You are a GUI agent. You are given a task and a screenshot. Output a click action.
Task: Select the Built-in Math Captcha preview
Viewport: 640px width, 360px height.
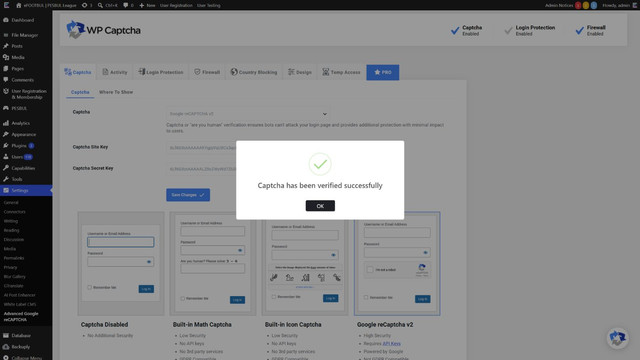click(213, 264)
